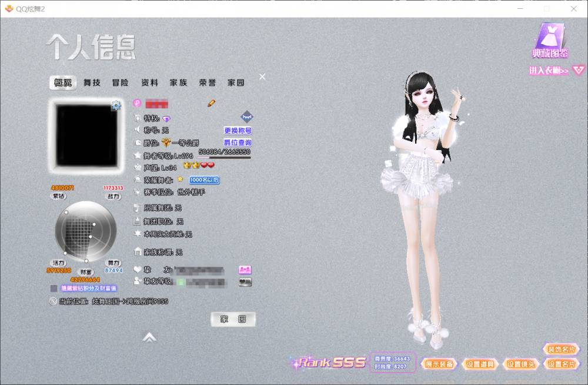Click the 更换称号 button
Image resolution: width=588 pixels, height=385 pixels.
[x=238, y=131]
